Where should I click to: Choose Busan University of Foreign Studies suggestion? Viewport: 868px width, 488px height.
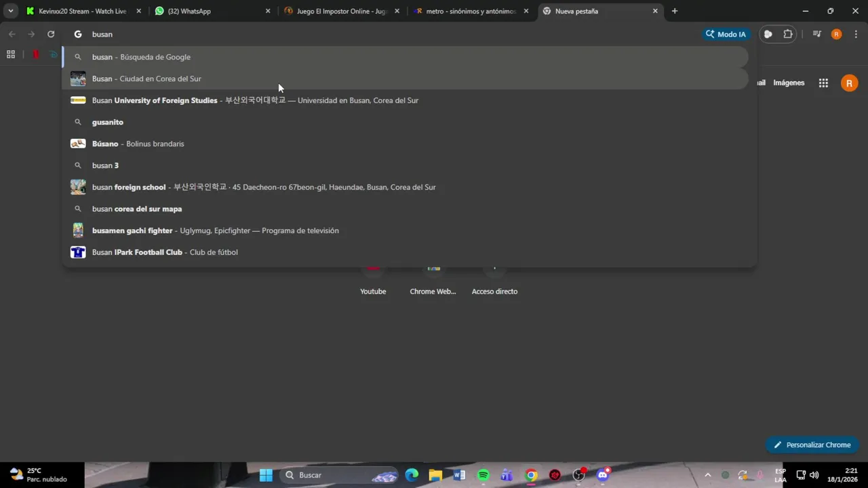[406, 100]
